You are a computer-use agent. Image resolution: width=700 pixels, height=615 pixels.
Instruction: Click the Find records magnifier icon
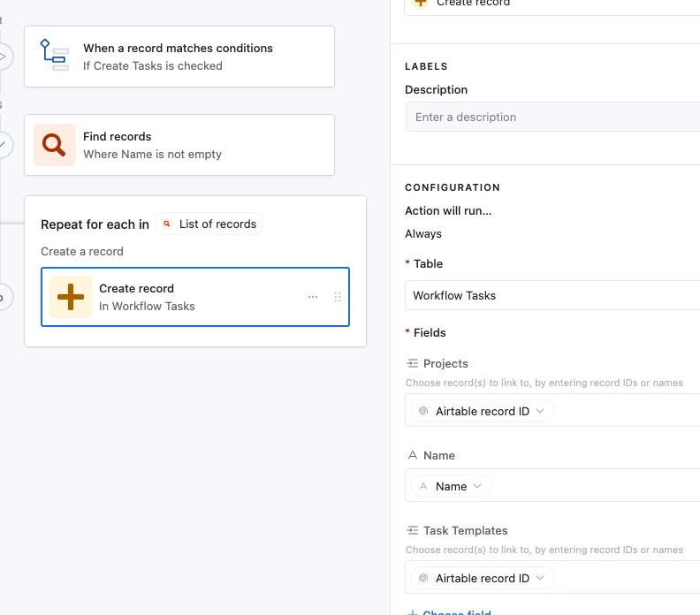pyautogui.click(x=55, y=145)
